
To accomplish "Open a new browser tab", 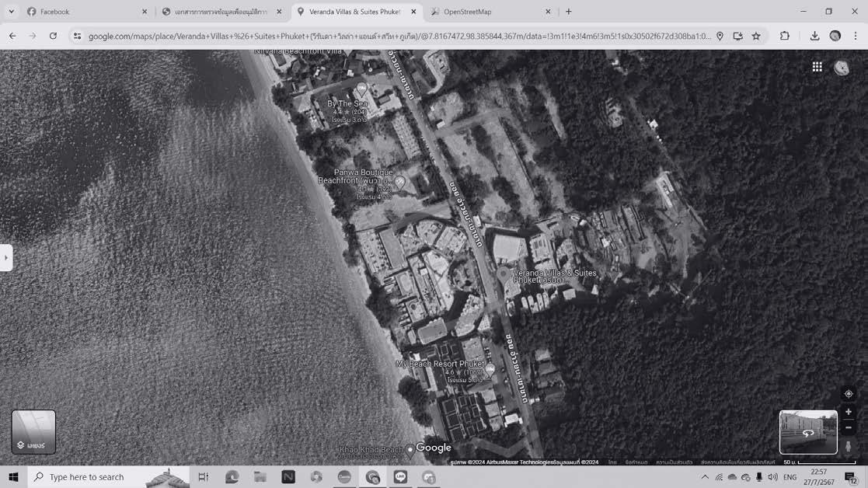I will pos(569,12).
